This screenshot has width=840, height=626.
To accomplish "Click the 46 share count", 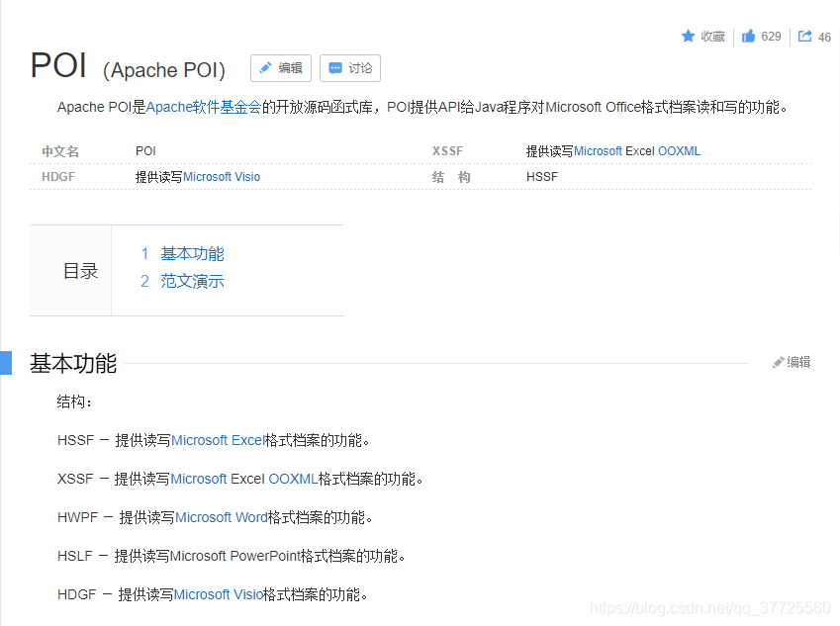I will [x=824, y=37].
